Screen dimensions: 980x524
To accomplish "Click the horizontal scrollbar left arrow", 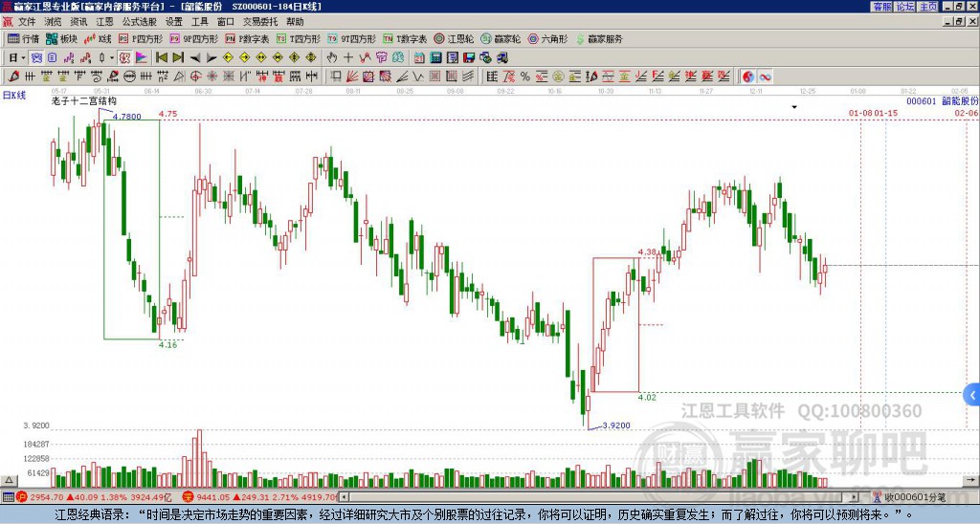I will point(344,497).
